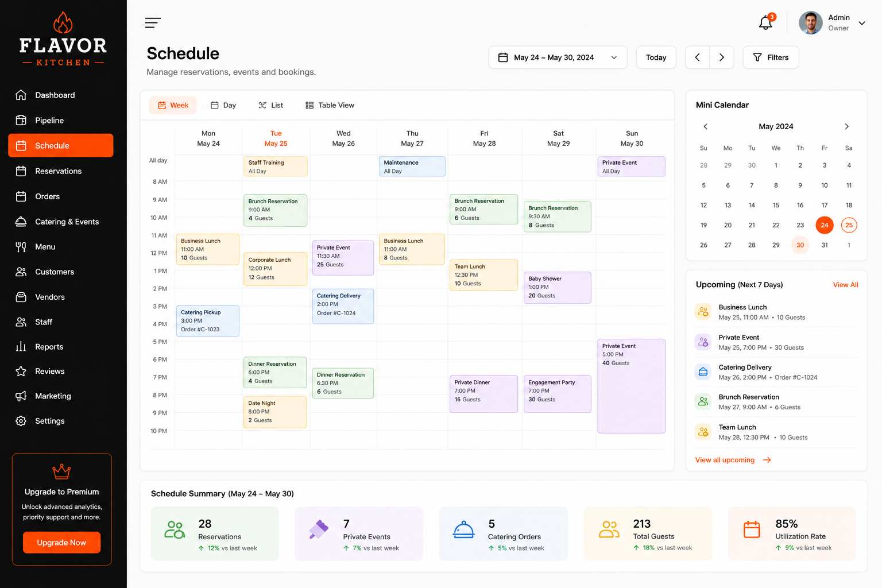Image resolution: width=882 pixels, height=588 pixels.
Task: Select May 30 in Mini Calendar
Action: (x=800, y=245)
